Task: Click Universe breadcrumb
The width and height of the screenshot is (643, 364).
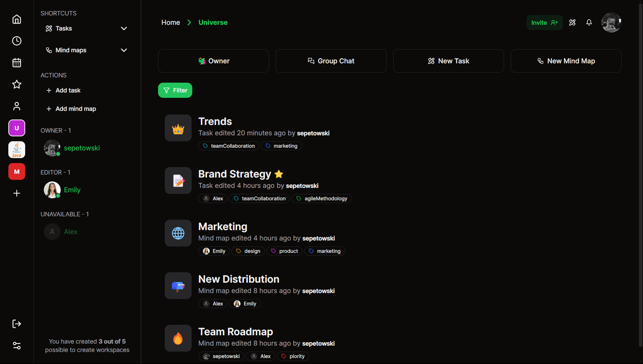Action: [x=213, y=22]
